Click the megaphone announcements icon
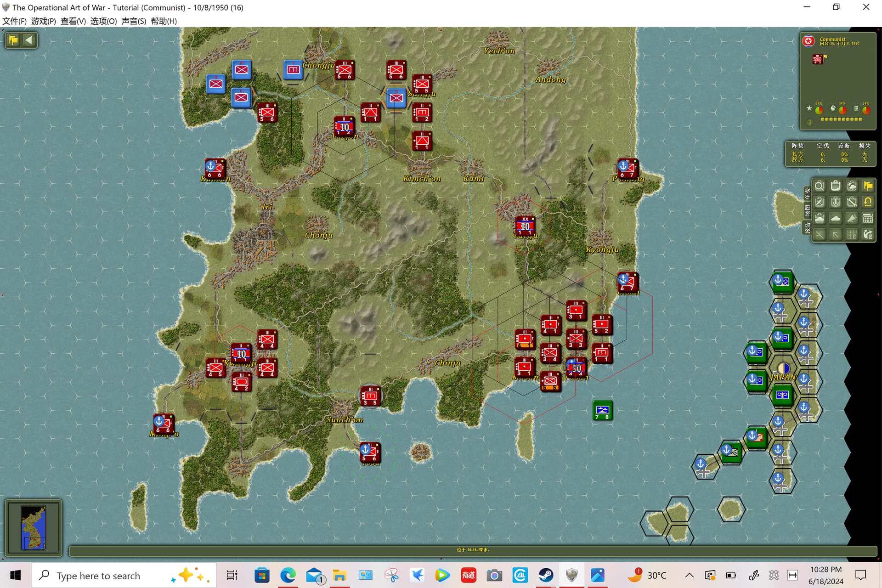Viewport: 882px width, 588px height. (852, 218)
